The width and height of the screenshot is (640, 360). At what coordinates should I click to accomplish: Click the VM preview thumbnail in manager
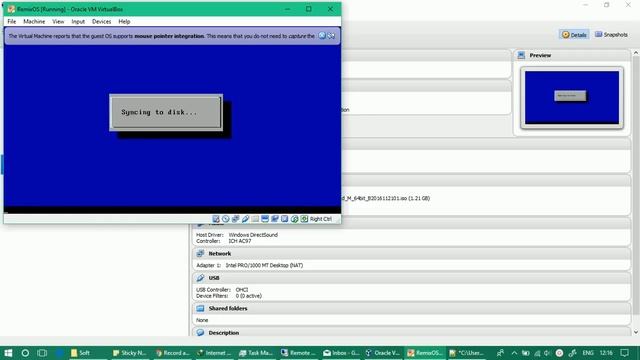tap(572, 98)
